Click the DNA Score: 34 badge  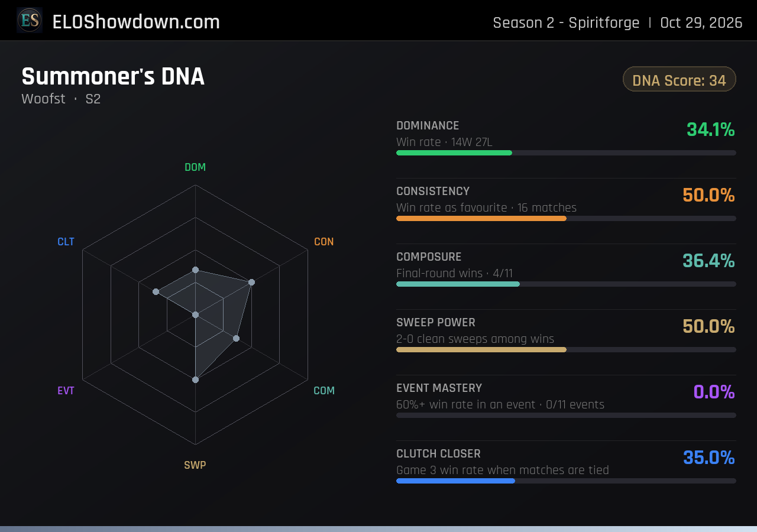(679, 79)
